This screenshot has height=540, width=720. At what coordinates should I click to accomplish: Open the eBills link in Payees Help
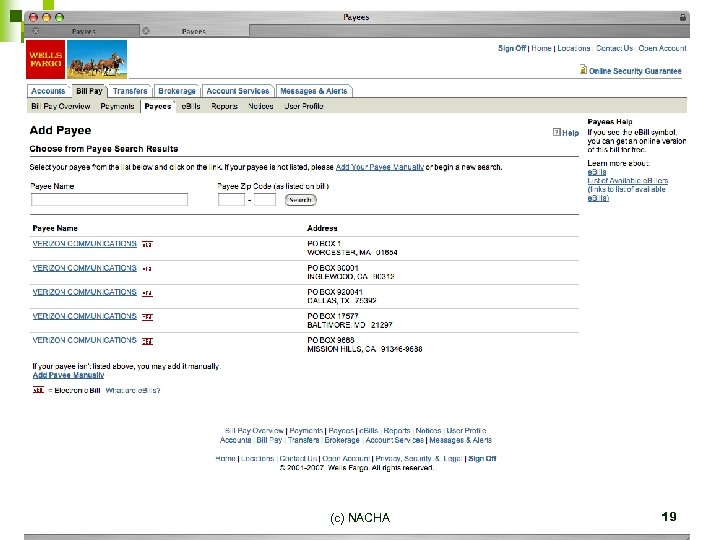tap(597, 172)
